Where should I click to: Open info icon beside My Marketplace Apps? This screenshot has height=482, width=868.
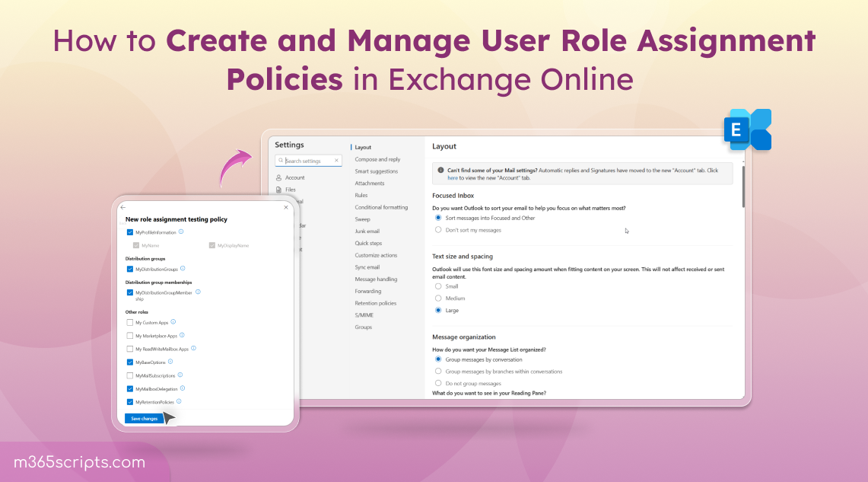point(182,335)
